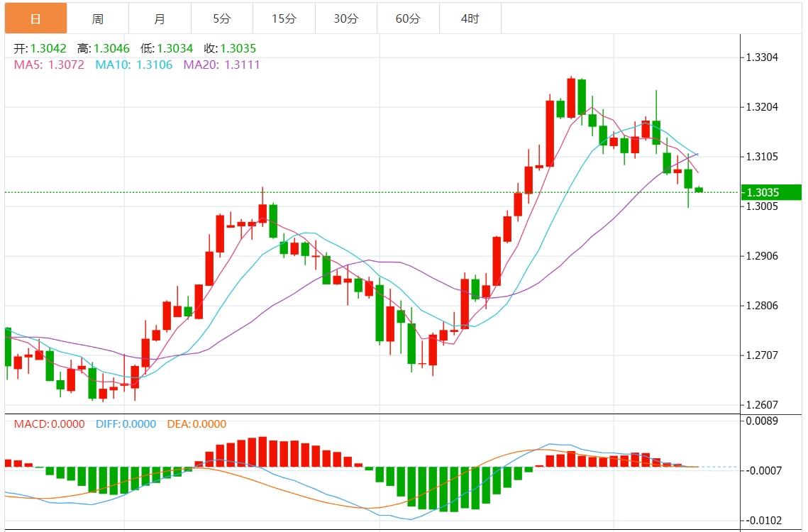The height and width of the screenshot is (532, 808).
Task: Click the DEA: 0.0000 label
Action: [197, 424]
